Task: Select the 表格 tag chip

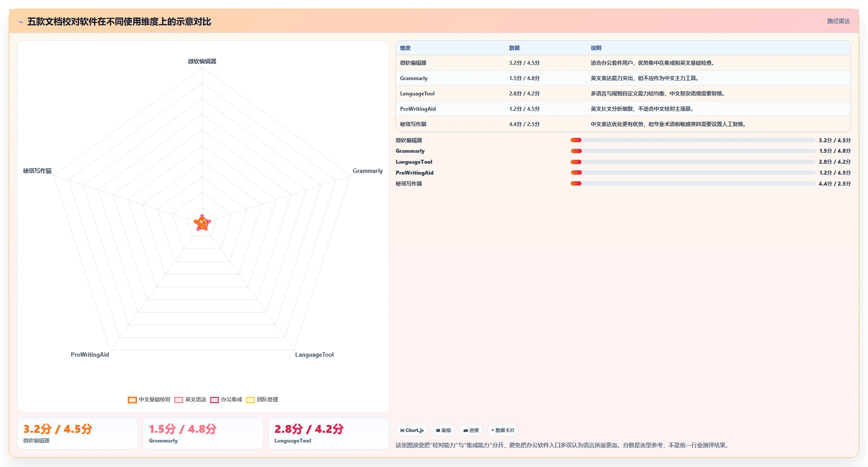Action: click(x=444, y=430)
